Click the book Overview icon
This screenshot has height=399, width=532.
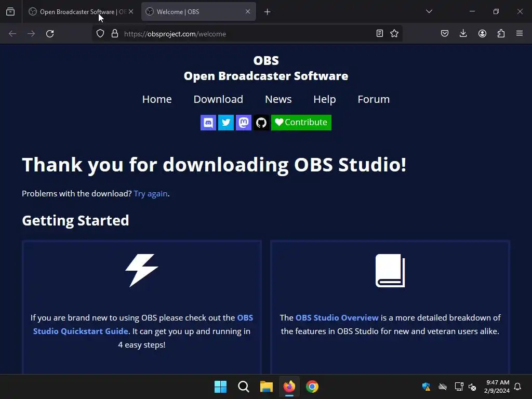(390, 270)
